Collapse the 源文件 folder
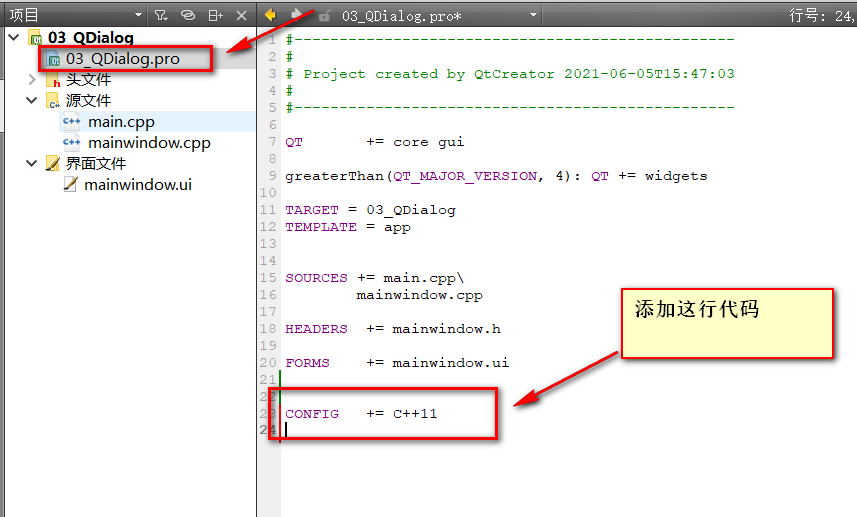Image resolution: width=857 pixels, height=517 pixels. click(x=32, y=101)
